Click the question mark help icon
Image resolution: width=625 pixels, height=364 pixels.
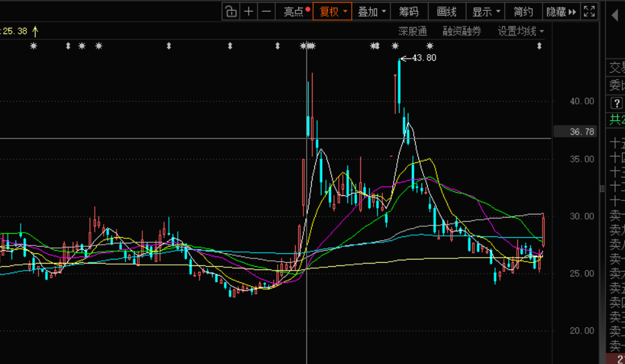tap(616, 104)
